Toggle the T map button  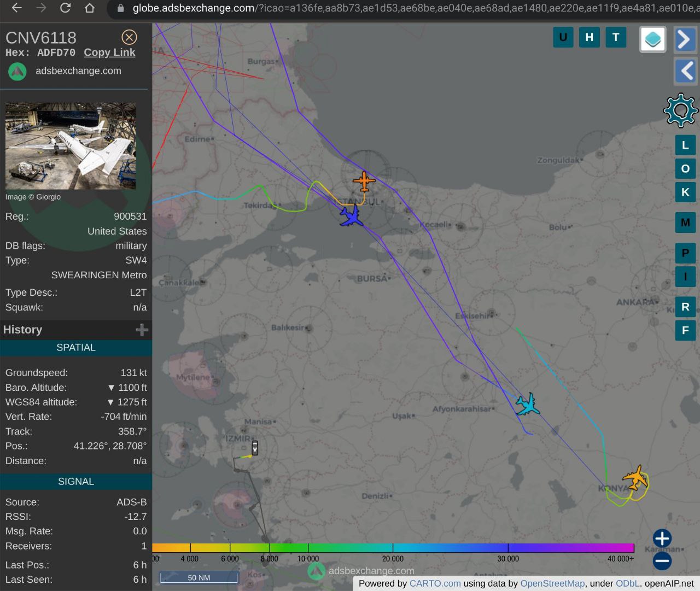pyautogui.click(x=616, y=37)
